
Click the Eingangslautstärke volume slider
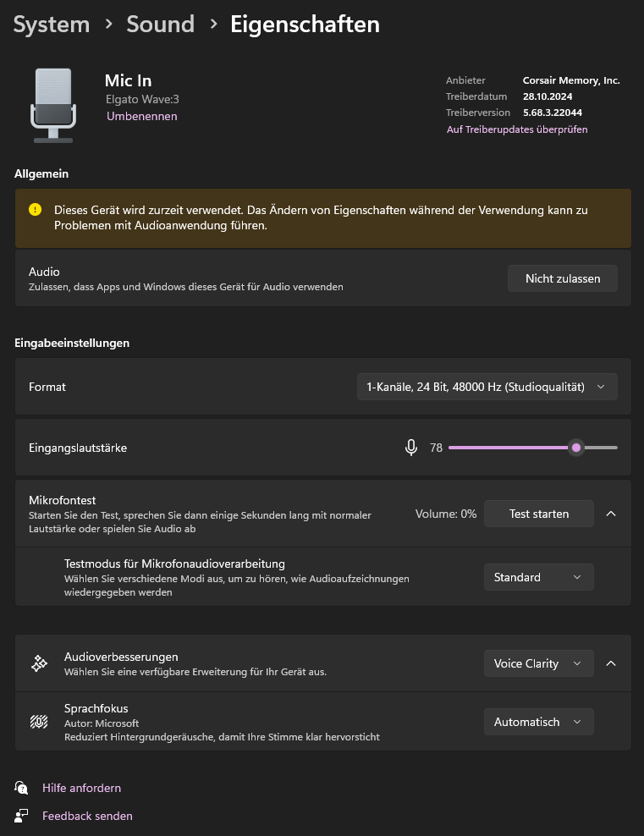(x=533, y=448)
